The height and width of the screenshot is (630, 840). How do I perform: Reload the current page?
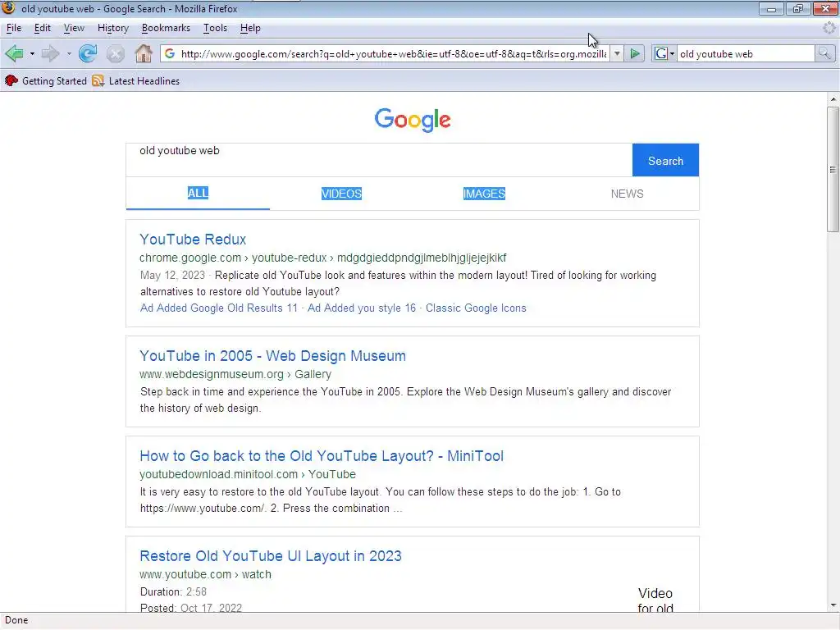(x=88, y=53)
